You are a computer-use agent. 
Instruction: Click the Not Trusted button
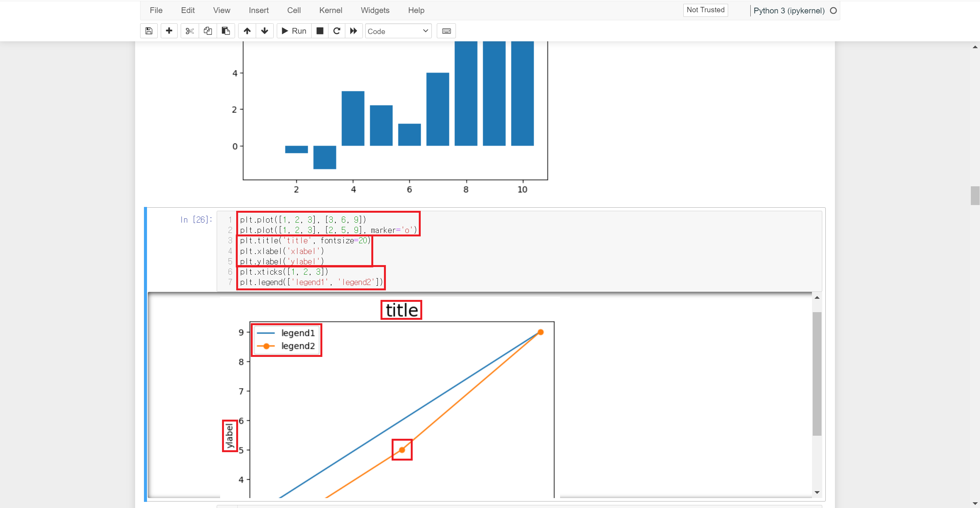(705, 10)
